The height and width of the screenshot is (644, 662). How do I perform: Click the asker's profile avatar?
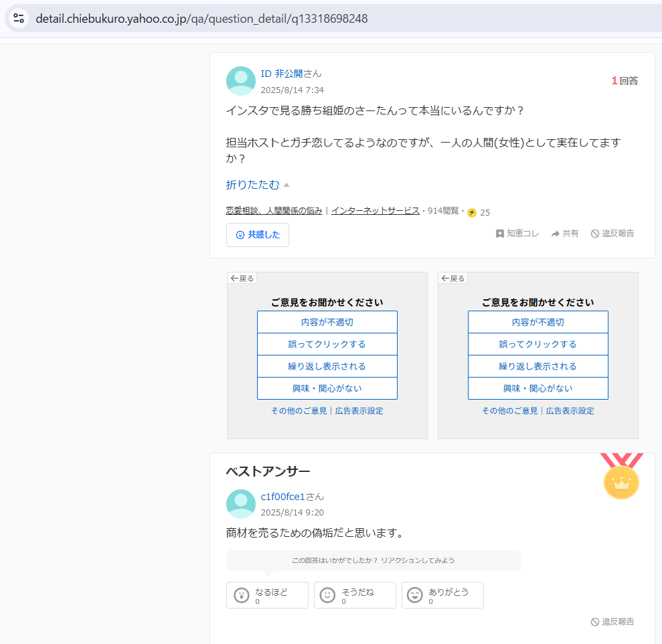tap(241, 81)
